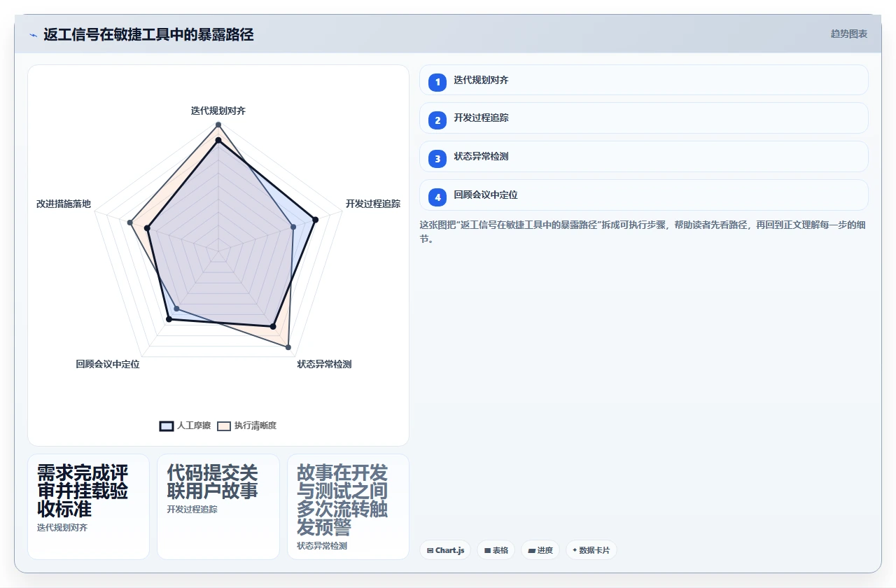
Task: Click the 开发过程追踪 radar axis label
Action: (x=373, y=204)
